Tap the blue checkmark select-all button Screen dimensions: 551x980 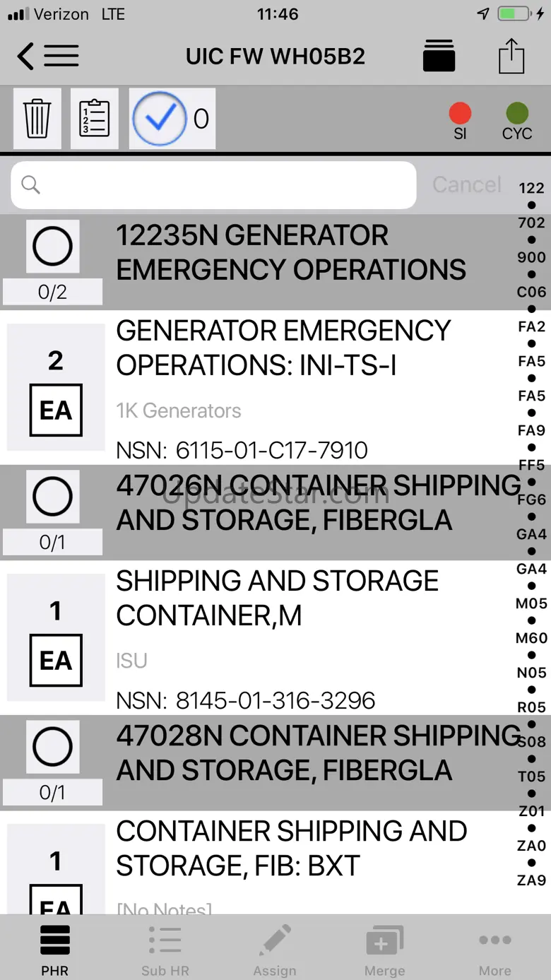tap(160, 119)
